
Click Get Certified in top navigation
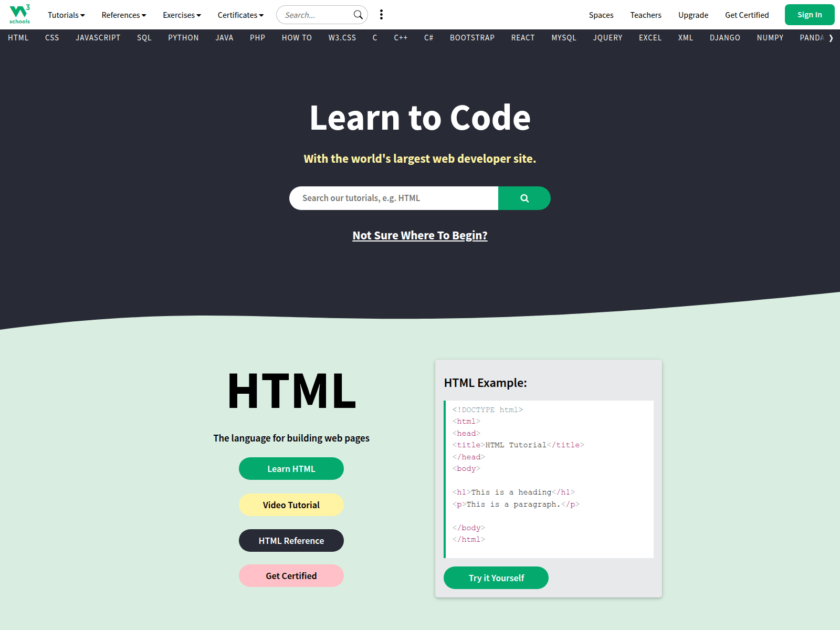747,15
